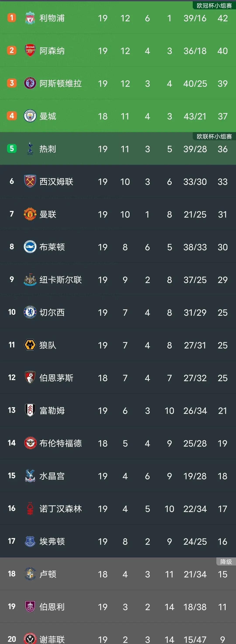This screenshot has height=644, width=236.
Task: Select the Manchester United badge
Action: [30, 214]
